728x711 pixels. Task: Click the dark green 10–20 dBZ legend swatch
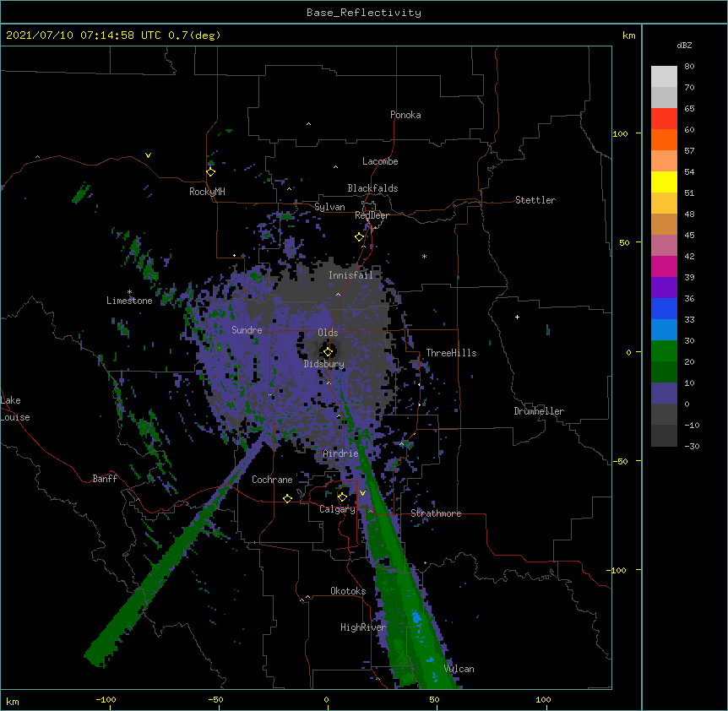click(x=664, y=372)
